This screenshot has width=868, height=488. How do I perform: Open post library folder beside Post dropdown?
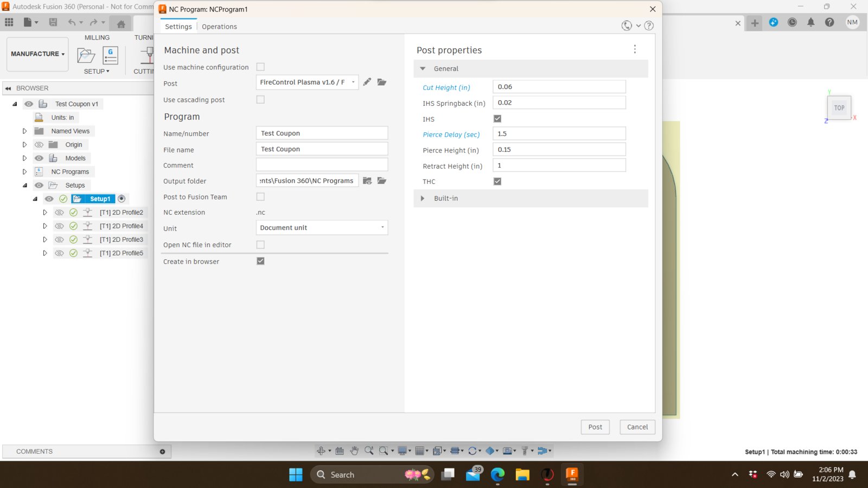[382, 82]
